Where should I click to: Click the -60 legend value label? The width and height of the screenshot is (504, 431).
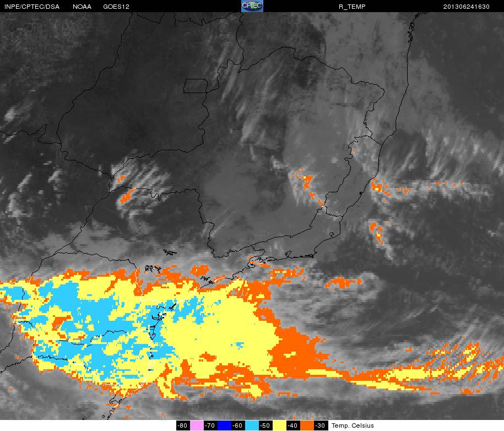(x=238, y=425)
